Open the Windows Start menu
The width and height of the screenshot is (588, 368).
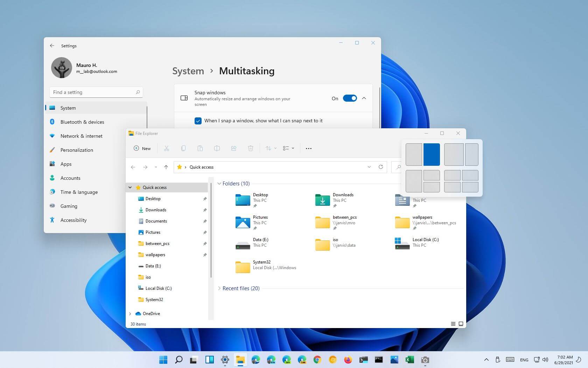(163, 360)
